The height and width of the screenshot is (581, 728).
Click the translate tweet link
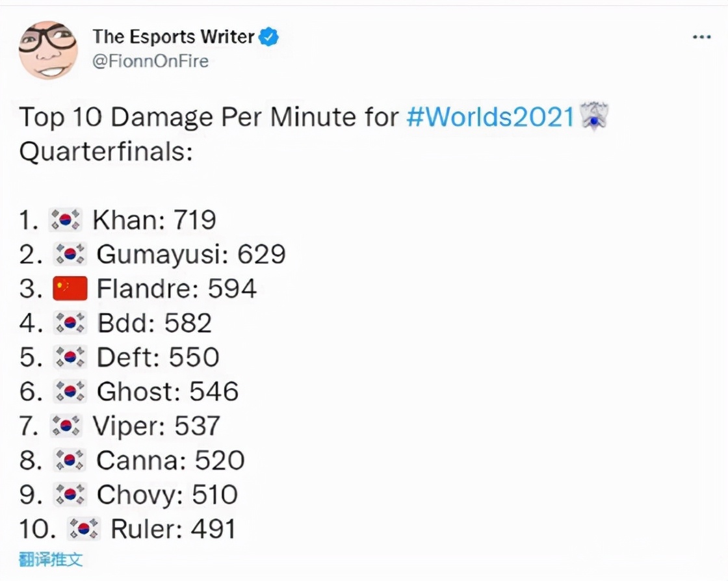(x=51, y=559)
